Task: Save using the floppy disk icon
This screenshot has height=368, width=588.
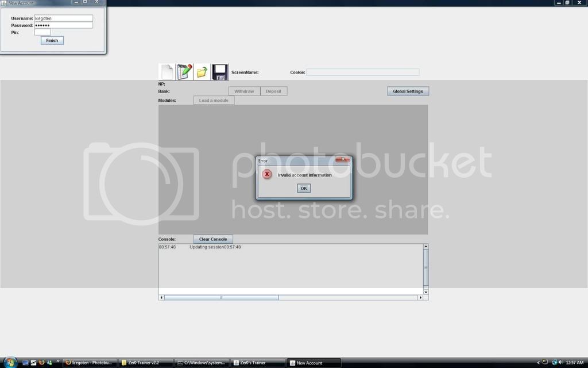Action: [220, 72]
